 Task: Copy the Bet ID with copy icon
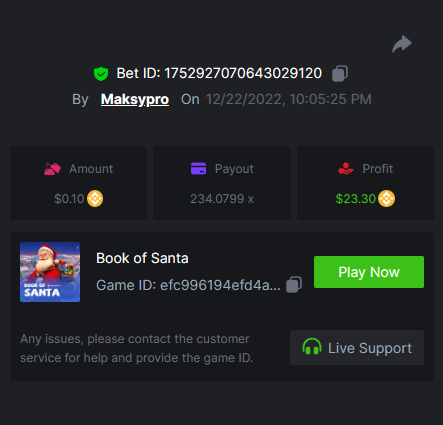340,73
